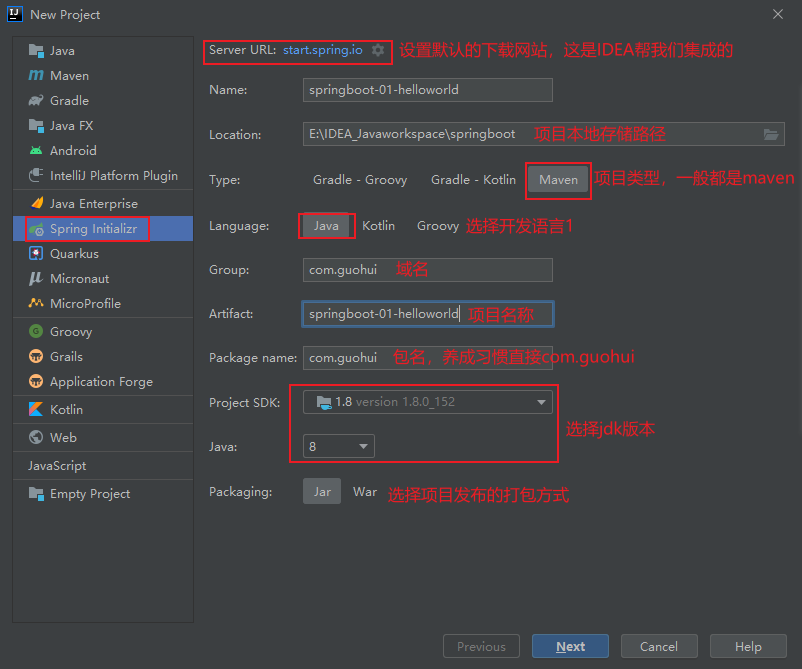Select JavaScript in the project list
The height and width of the screenshot is (669, 802).
click(103, 465)
